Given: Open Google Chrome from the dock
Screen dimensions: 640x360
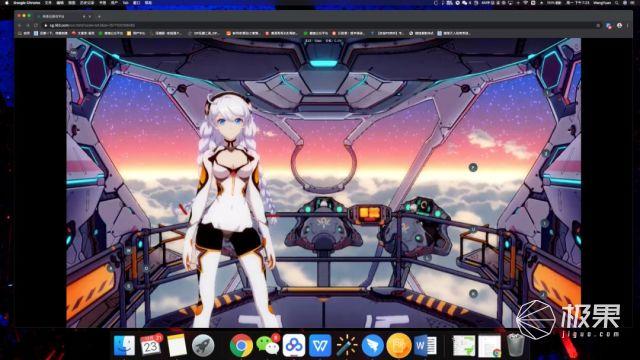Looking at the screenshot, I should 241,345.
